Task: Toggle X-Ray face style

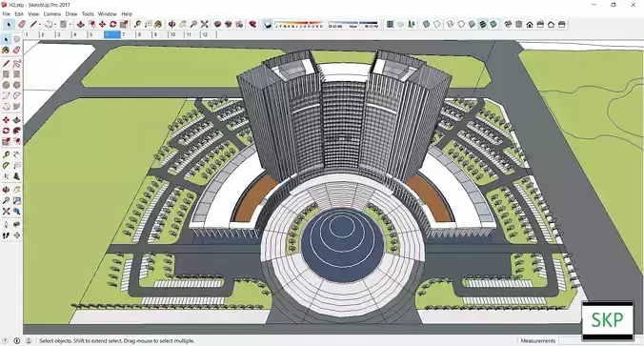Action: click(x=426, y=24)
